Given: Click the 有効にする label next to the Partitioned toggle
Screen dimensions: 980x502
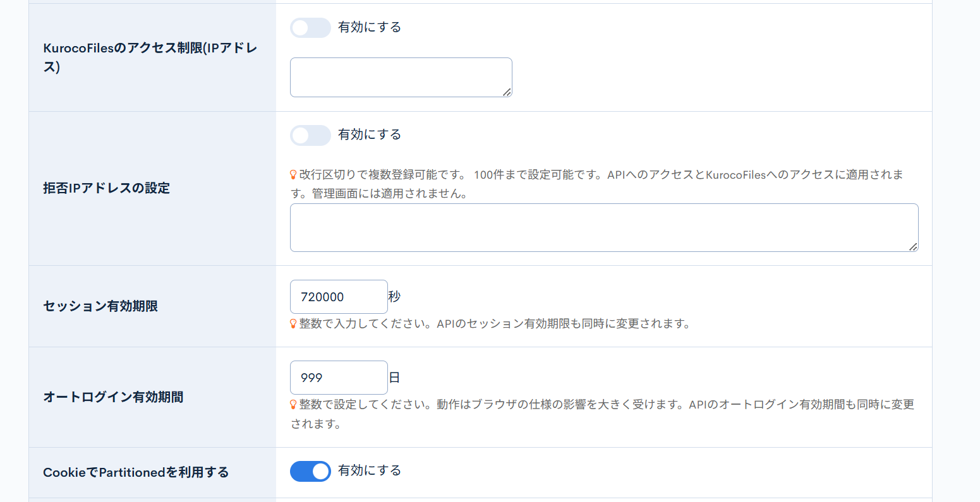Looking at the screenshot, I should [369, 471].
